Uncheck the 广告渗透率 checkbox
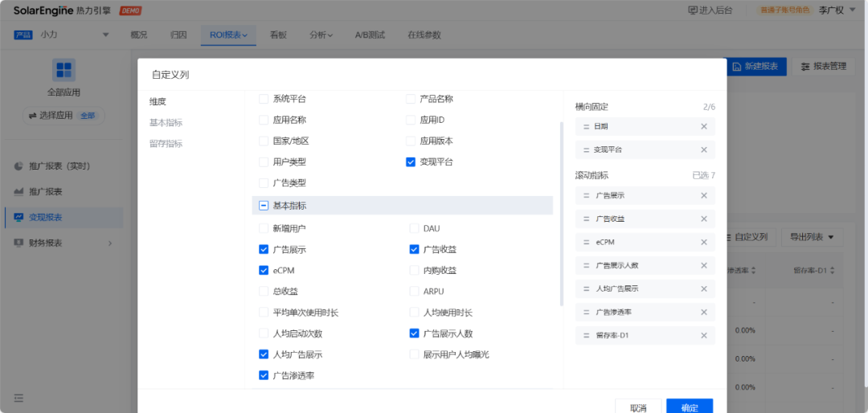This screenshot has height=413, width=868. pos(264,375)
